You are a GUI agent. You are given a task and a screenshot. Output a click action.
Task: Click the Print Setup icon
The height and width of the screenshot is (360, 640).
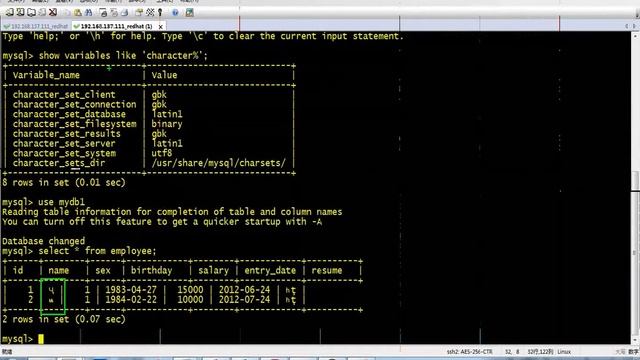103,13
